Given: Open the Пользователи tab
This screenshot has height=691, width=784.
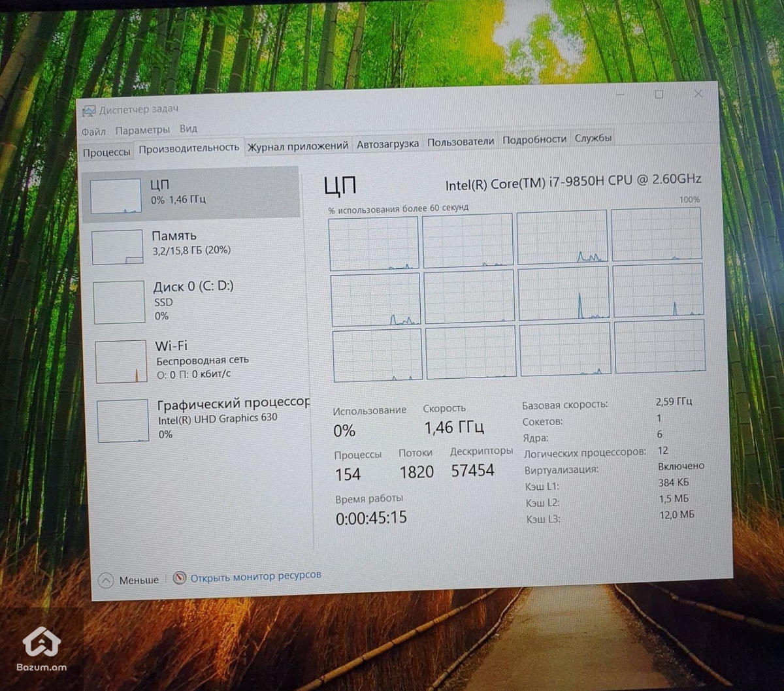Looking at the screenshot, I should pos(461,141).
